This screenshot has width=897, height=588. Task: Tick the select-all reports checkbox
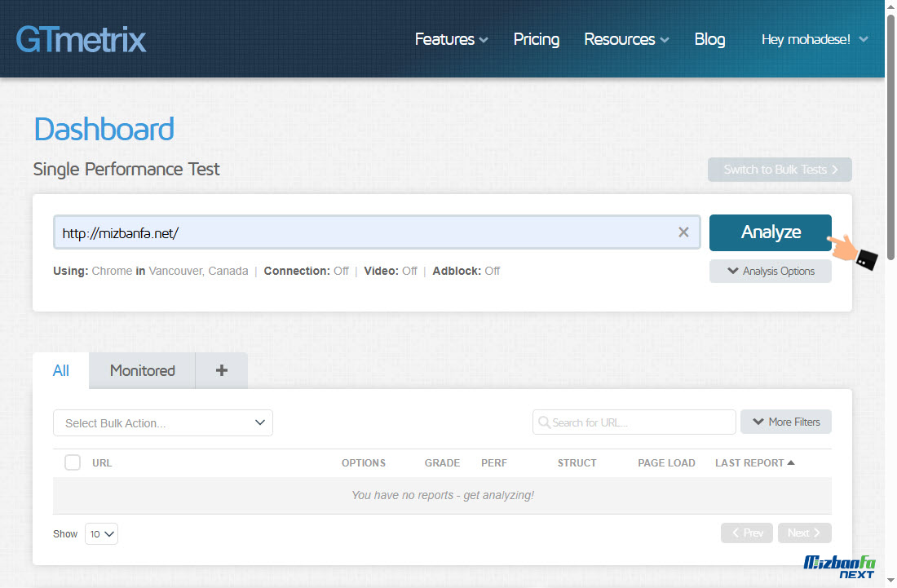(73, 462)
